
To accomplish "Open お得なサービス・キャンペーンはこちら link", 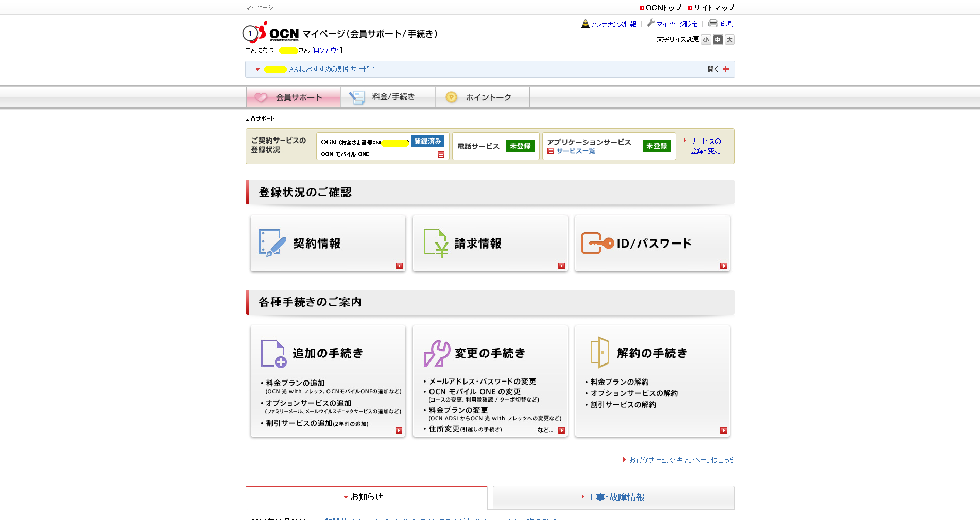I will point(682,460).
